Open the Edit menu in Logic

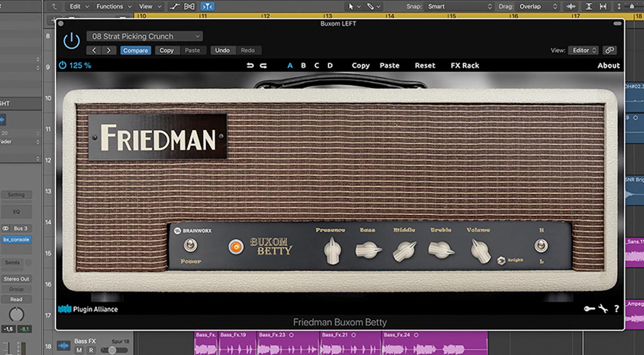point(79,6)
